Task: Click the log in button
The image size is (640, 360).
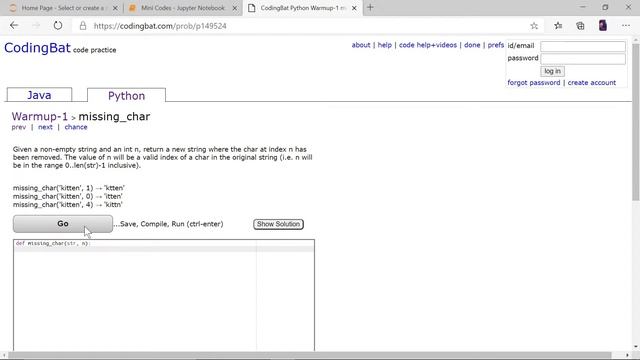Action: [x=552, y=71]
